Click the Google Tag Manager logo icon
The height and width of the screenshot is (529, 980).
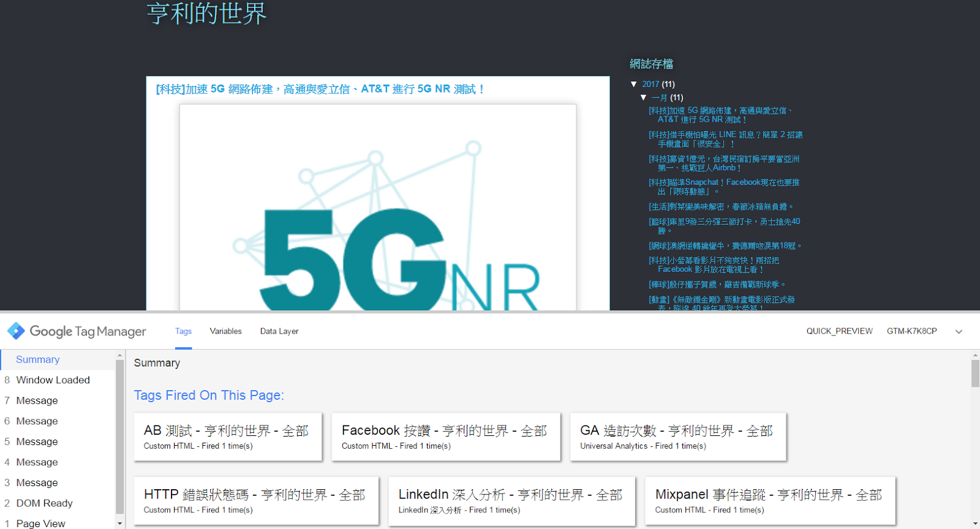click(16, 331)
